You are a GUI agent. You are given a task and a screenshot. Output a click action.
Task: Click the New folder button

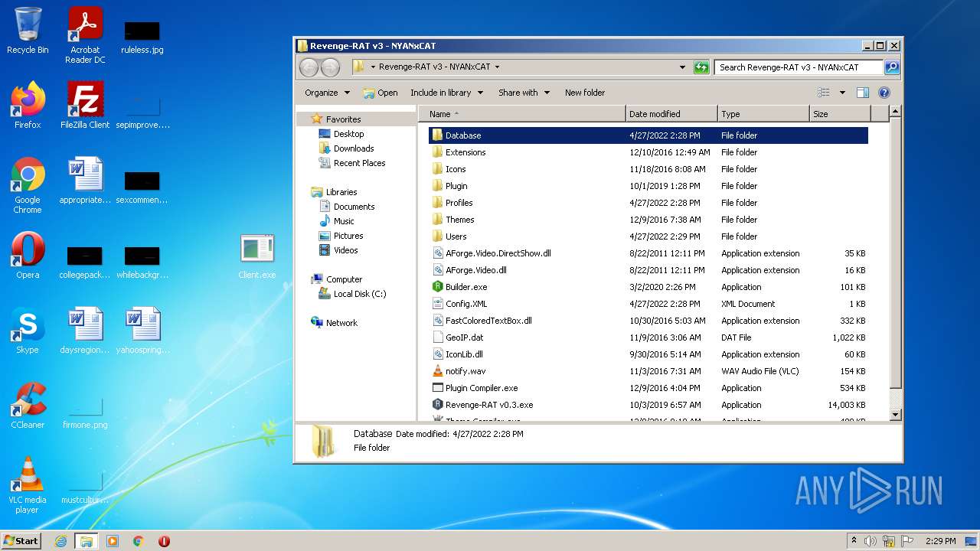[584, 93]
